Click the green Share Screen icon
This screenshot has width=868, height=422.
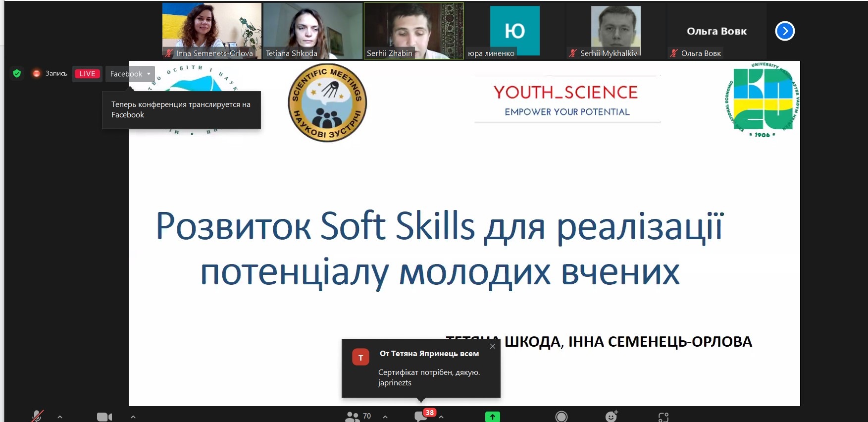pyautogui.click(x=492, y=417)
